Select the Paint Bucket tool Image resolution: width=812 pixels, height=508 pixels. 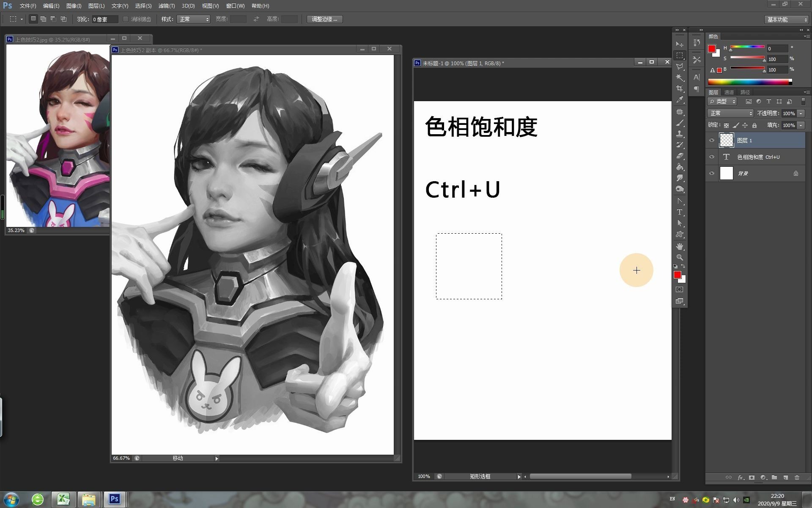point(680,167)
